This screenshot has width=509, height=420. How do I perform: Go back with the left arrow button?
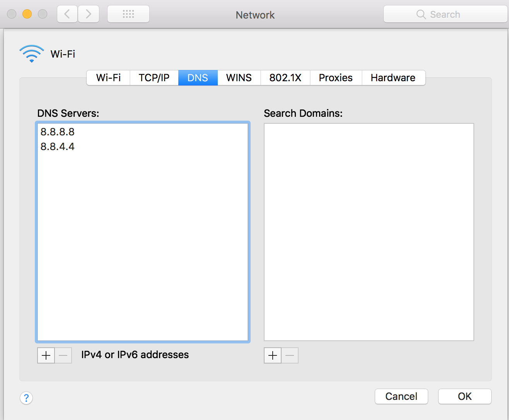67,14
